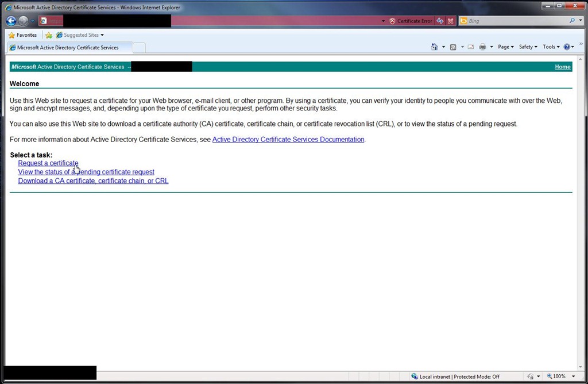
Task: Click the Read Mail envelope icon
Action: click(471, 47)
